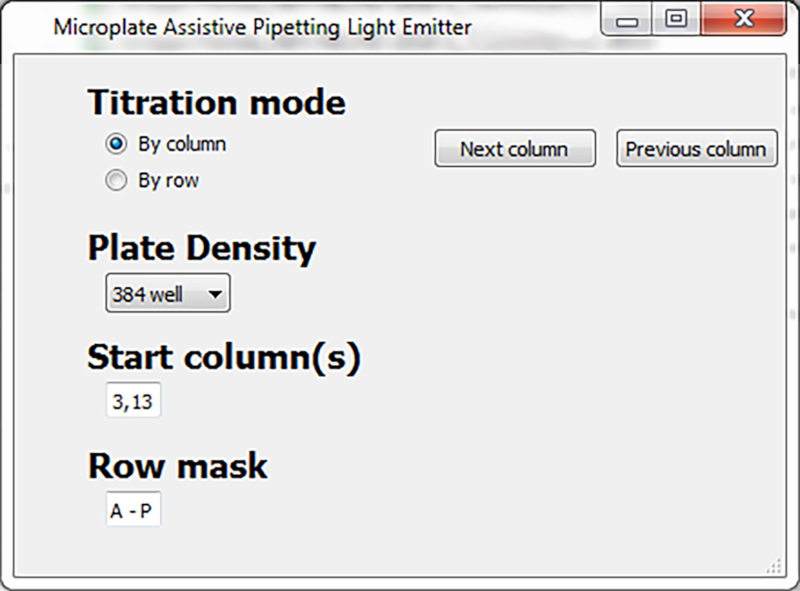This screenshot has width=800, height=591.
Task: Close the Microplate Assistive Pipetting window
Action: (x=742, y=20)
